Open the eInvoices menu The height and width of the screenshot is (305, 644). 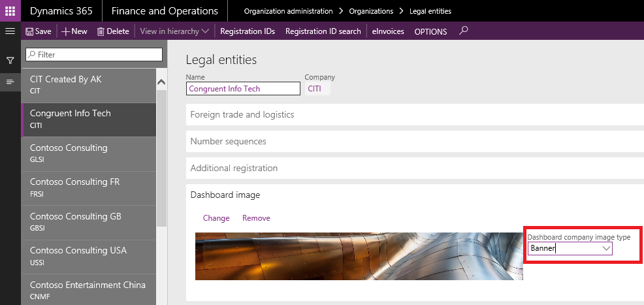388,31
